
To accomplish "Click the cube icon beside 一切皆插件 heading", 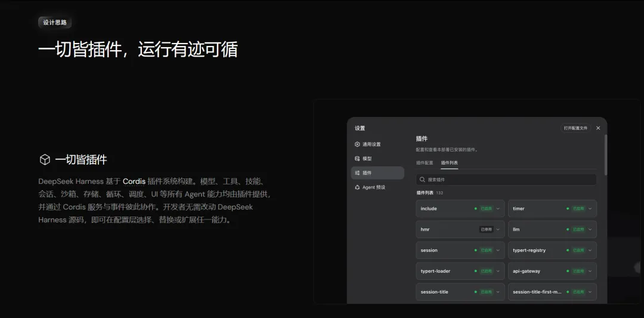I will (x=44, y=160).
